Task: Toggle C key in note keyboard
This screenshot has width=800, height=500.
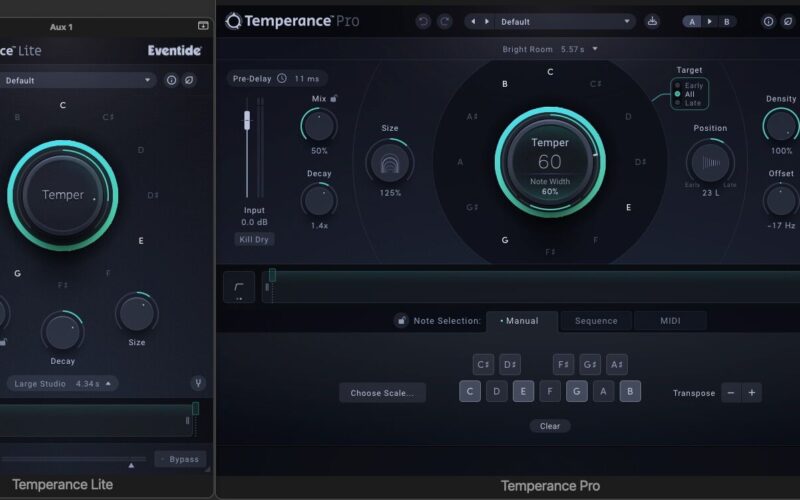Action: click(x=470, y=391)
